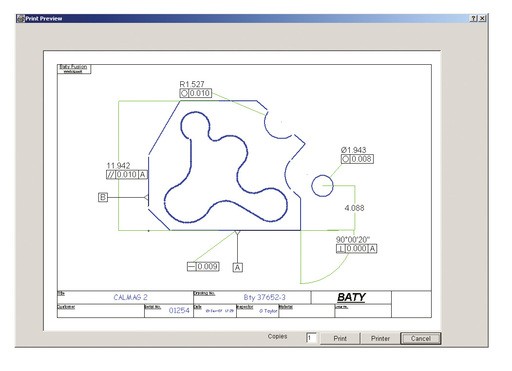This screenshot has width=512, height=371.
Task: Select the datum A label box
Action: pos(237,267)
